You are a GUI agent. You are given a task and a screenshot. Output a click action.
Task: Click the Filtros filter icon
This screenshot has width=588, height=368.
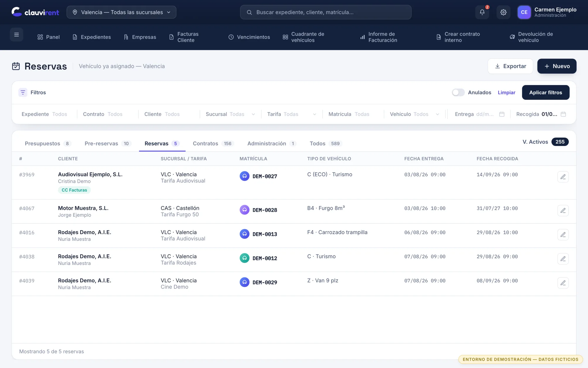tap(23, 92)
